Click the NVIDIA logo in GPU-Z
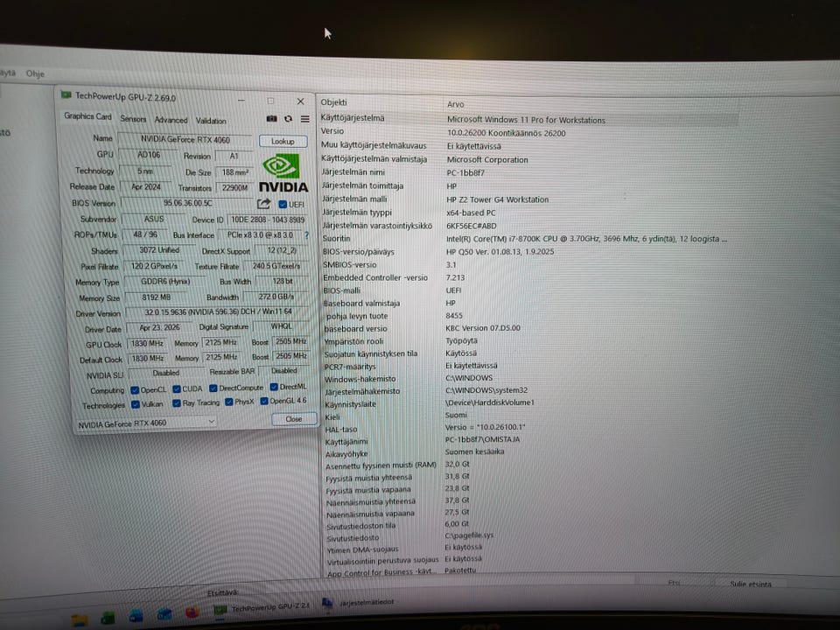840x630 pixels. (x=283, y=173)
